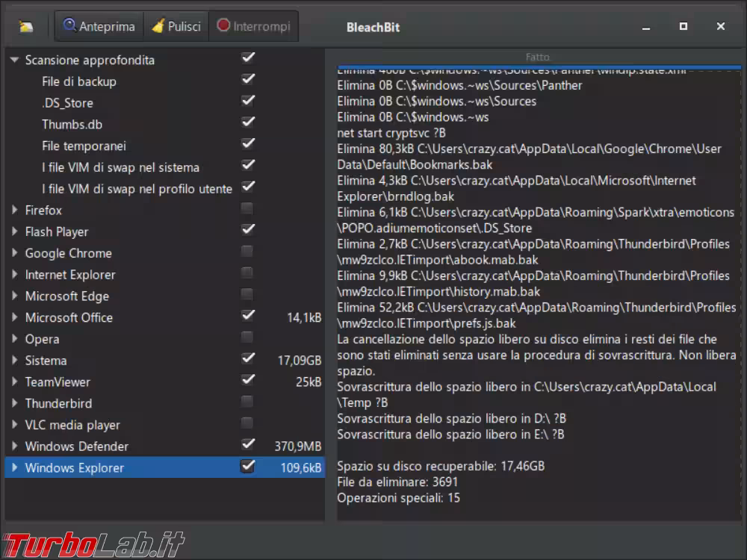Click the net start cryptsvc log line
Screen dimensions: 747x560
point(391,133)
